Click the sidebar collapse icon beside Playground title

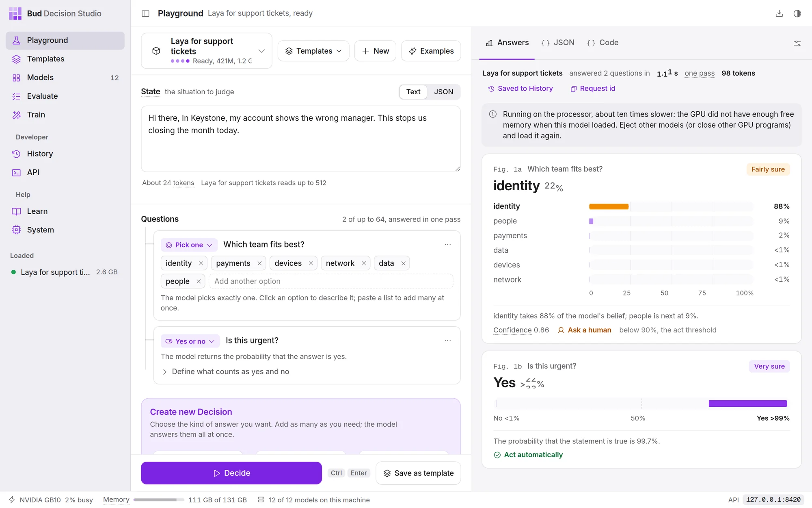tap(145, 13)
